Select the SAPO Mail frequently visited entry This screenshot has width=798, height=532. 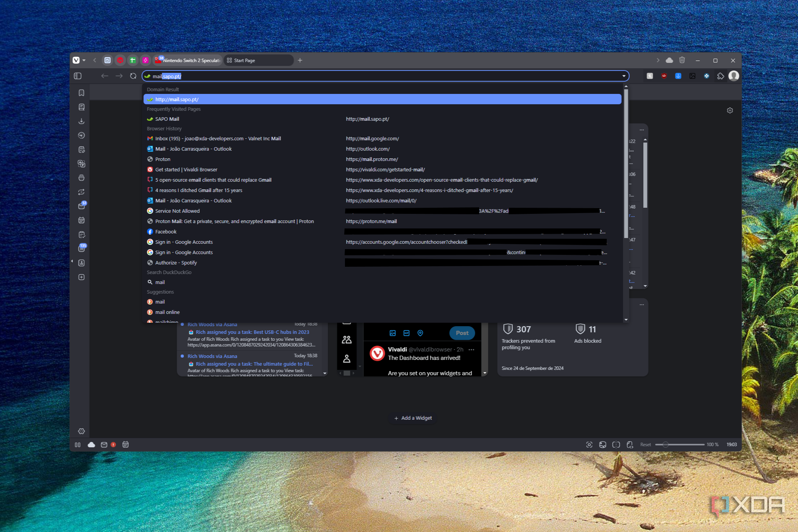(x=382, y=119)
